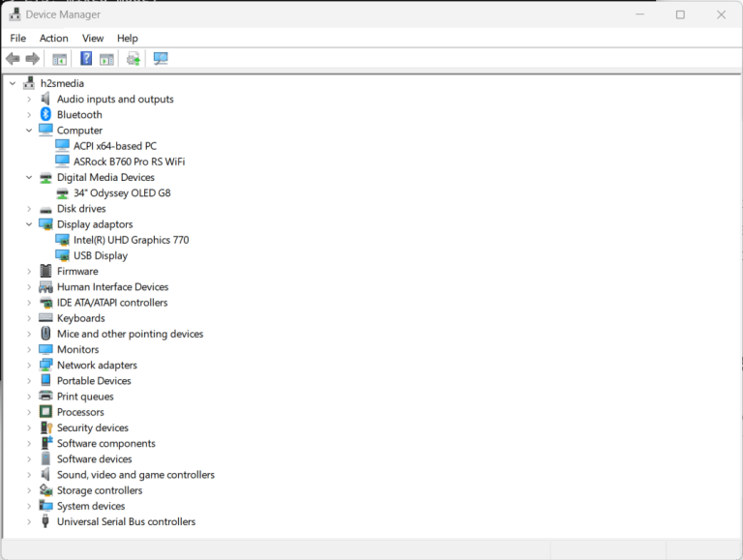Expand the Sound, video and game controllers category

click(29, 474)
